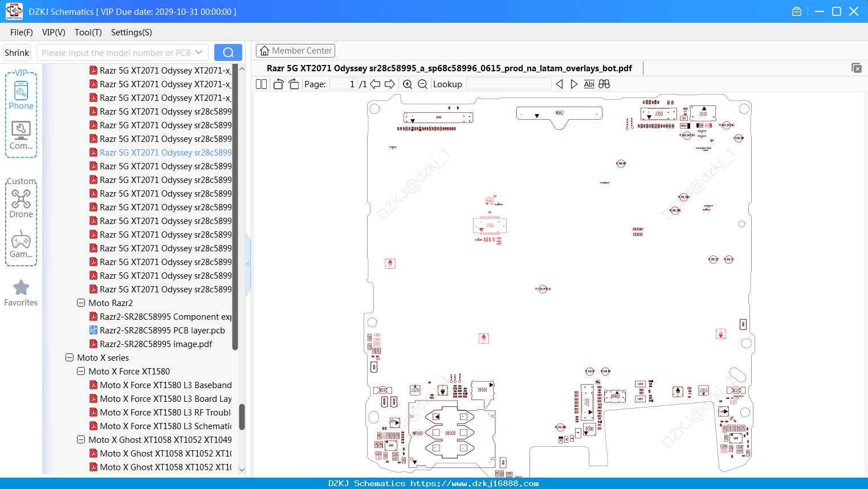Select the Moto Razr2 folder label
868x489 pixels.
[111, 303]
